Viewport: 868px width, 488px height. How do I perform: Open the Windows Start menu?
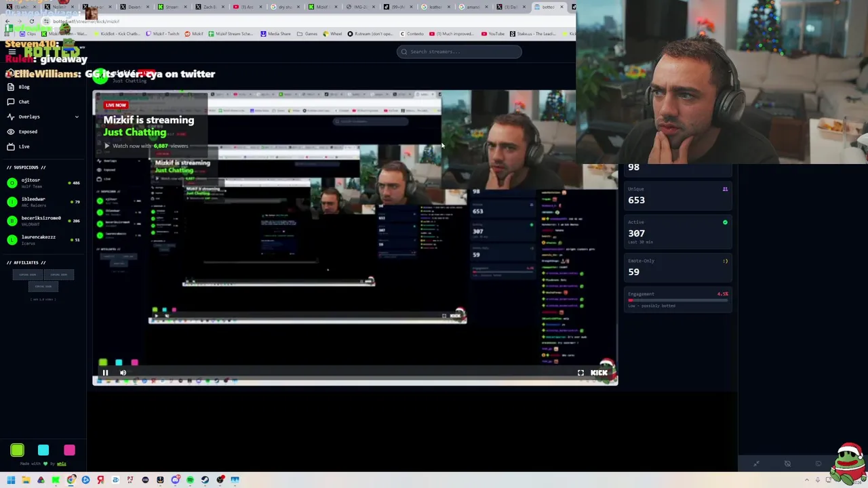[x=11, y=480]
